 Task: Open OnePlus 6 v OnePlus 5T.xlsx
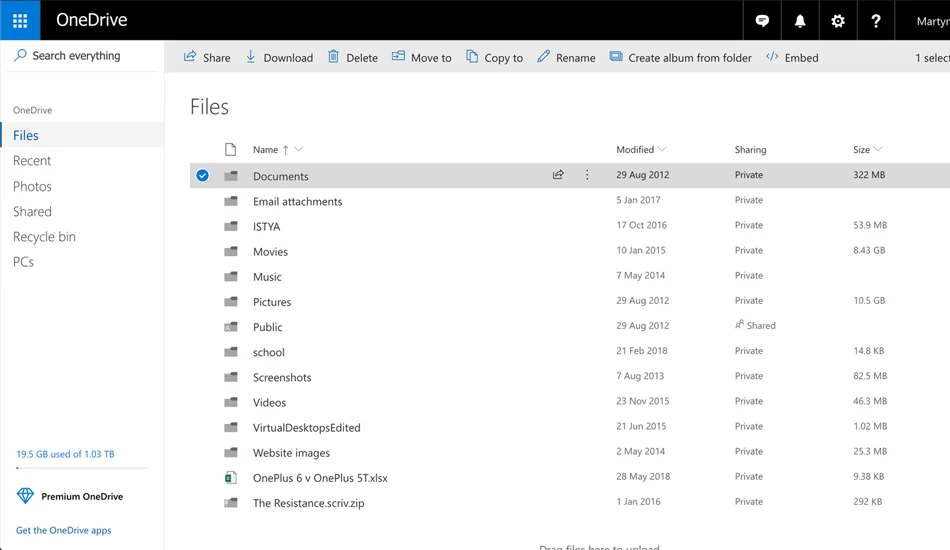(x=320, y=478)
